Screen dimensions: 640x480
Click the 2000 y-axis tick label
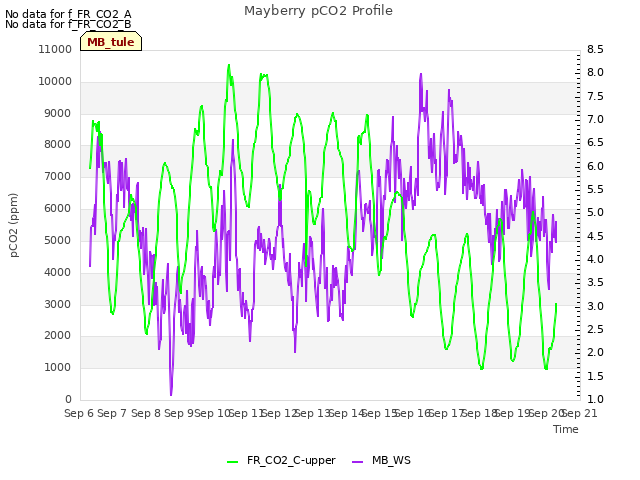pos(58,336)
